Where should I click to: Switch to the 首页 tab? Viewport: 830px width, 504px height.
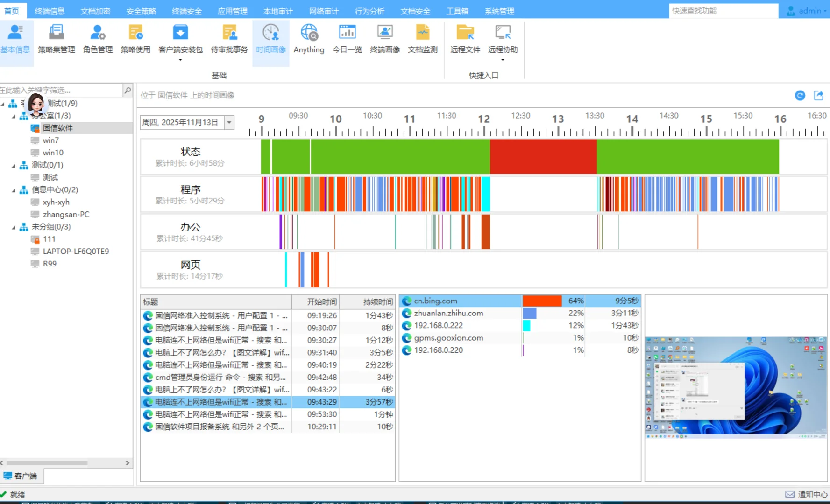click(x=12, y=11)
